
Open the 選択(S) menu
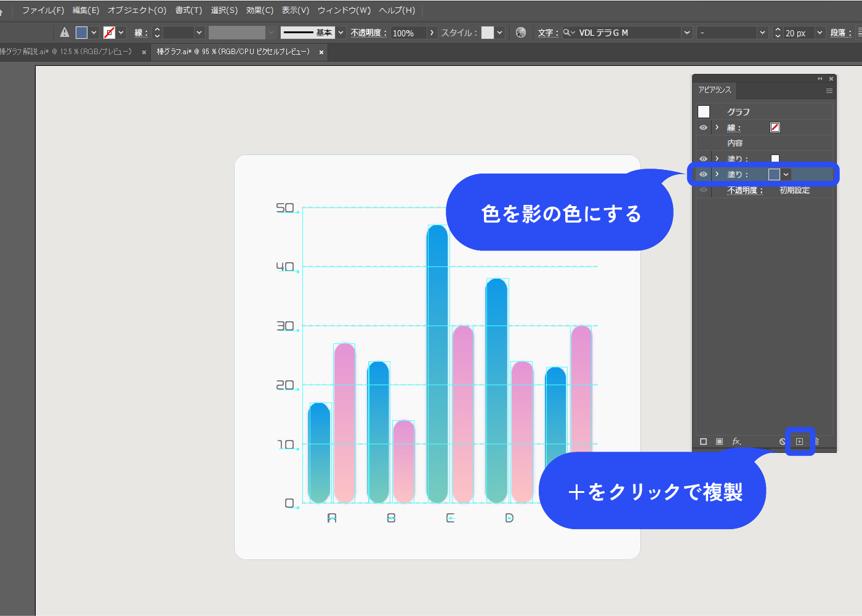(224, 10)
